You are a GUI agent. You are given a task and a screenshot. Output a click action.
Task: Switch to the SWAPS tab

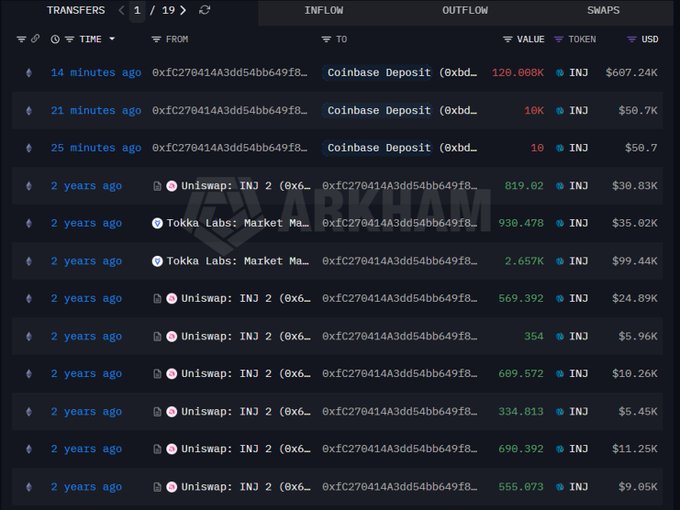603,10
